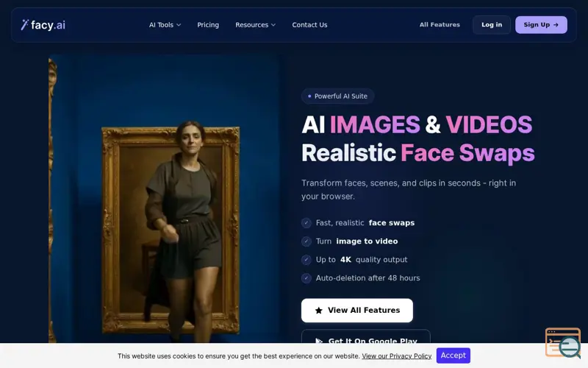The height and width of the screenshot is (368, 588).
Task: Click the 'Realistic Face Swaps' headline
Action: [418, 153]
